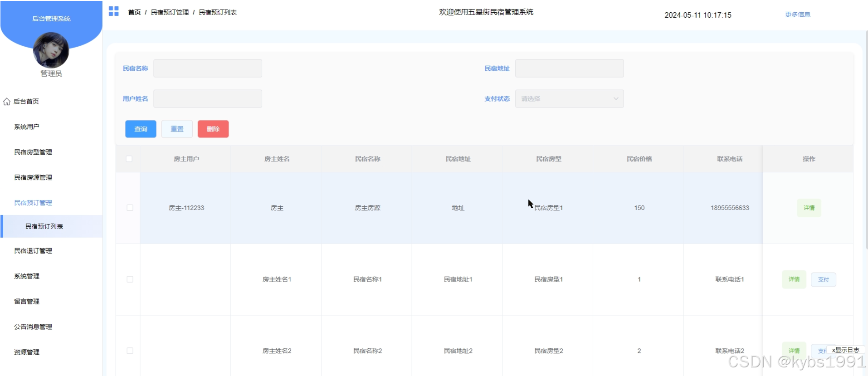Focus the 民宿名称 search field
The width and height of the screenshot is (868, 376).
click(x=208, y=68)
